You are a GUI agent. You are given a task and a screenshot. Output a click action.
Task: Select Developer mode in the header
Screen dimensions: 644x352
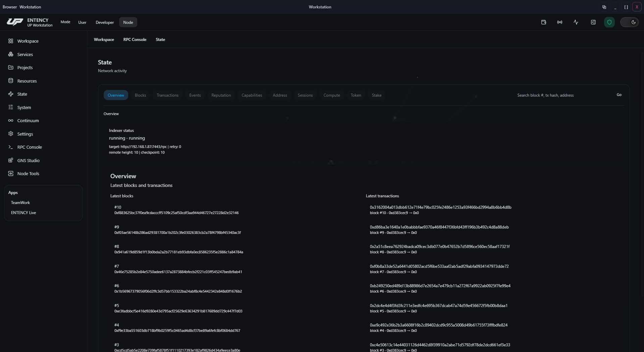(x=105, y=22)
